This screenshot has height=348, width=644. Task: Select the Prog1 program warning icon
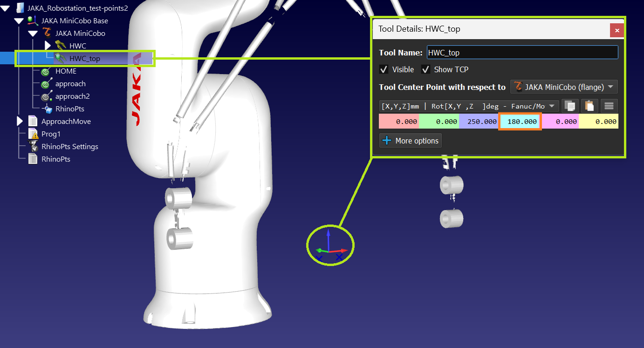pos(33,134)
